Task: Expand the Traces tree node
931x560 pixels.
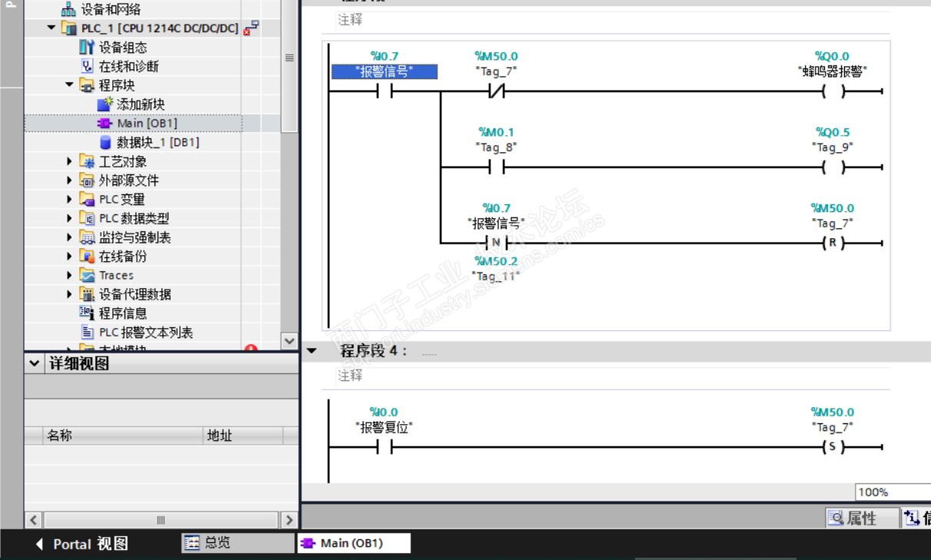Action: tap(69, 275)
